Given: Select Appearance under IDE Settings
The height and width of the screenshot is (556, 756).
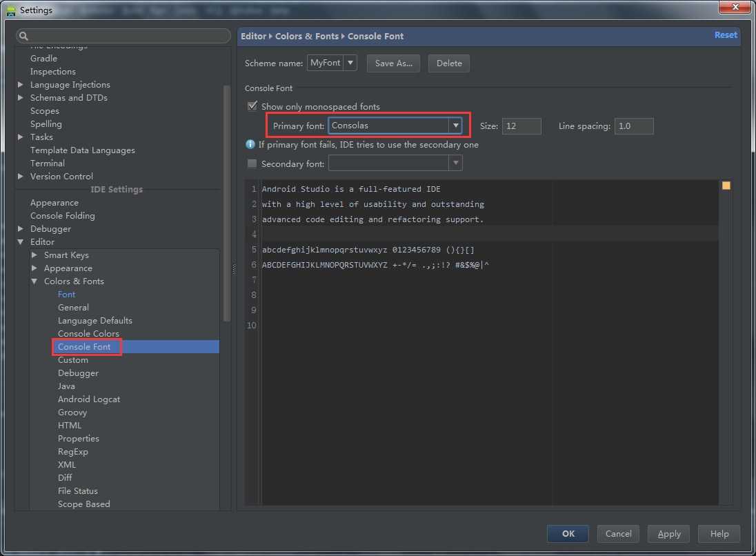Looking at the screenshot, I should tap(54, 203).
